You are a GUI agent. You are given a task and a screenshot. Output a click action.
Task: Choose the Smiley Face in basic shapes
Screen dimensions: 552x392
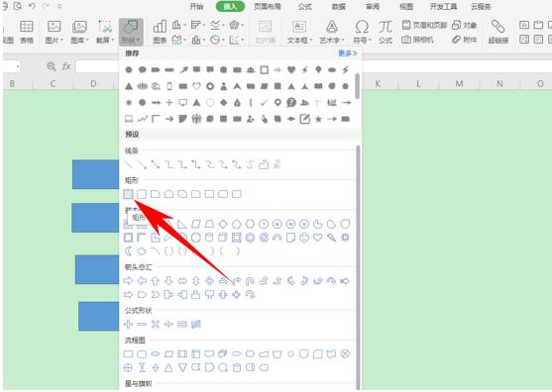point(304,238)
